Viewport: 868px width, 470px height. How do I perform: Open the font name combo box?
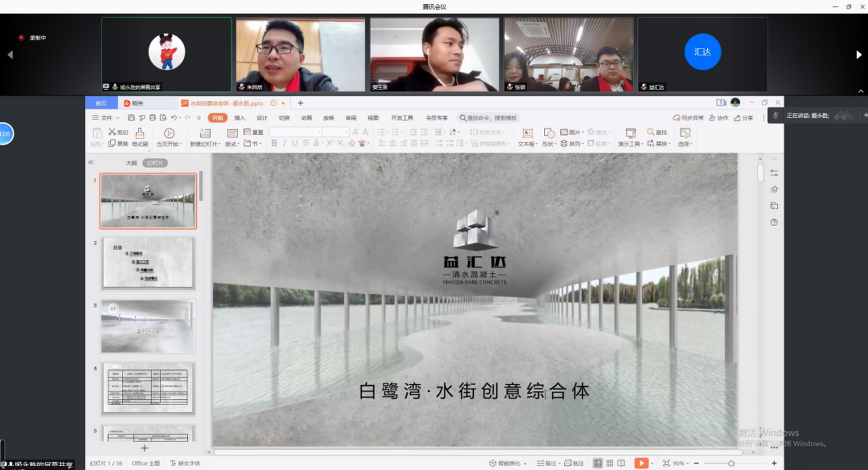[x=295, y=132]
